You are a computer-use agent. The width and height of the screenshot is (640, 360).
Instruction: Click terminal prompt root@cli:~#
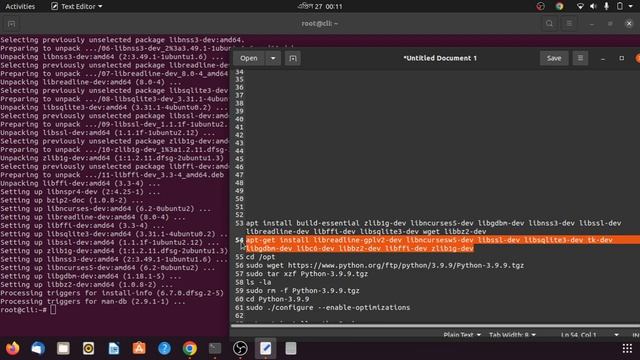tap(24, 310)
